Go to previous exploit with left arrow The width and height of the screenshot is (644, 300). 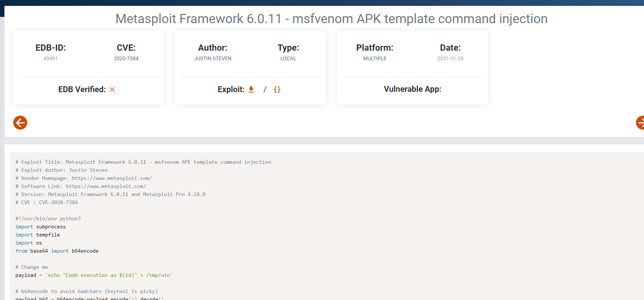coord(20,123)
